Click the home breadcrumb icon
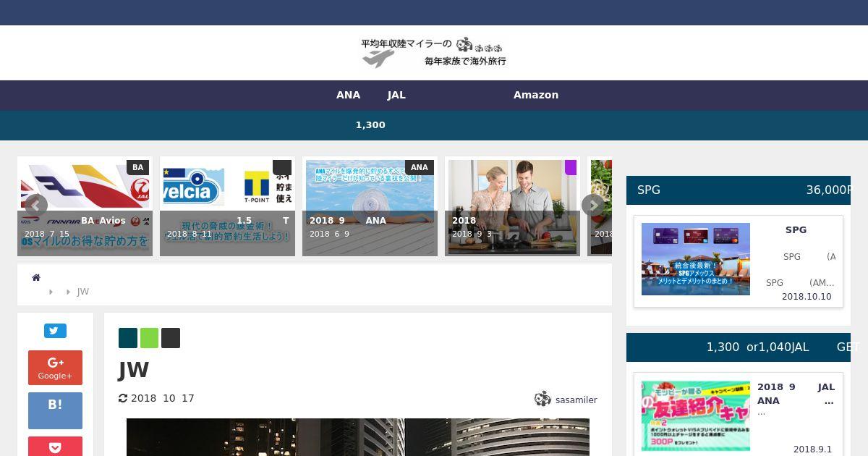This screenshot has width=868, height=456. point(36,277)
